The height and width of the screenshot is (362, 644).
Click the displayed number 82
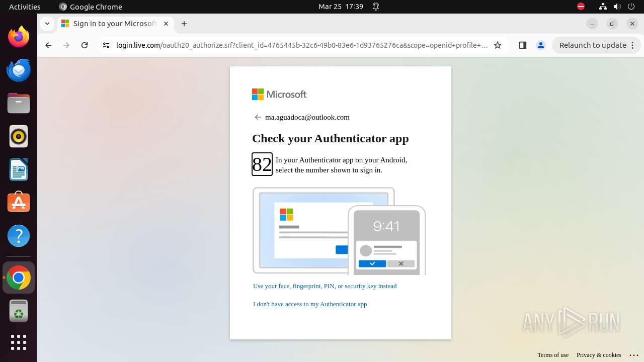[262, 164]
